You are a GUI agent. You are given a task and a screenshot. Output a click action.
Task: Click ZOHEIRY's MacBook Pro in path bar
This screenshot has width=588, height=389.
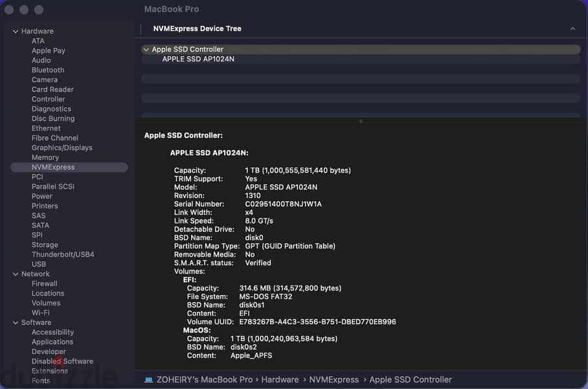coord(205,380)
